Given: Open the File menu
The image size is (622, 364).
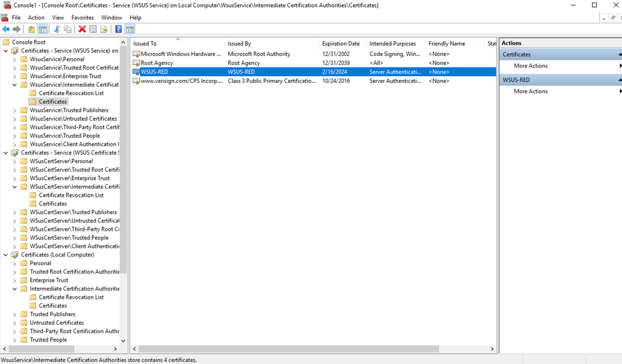Looking at the screenshot, I should (16, 17).
